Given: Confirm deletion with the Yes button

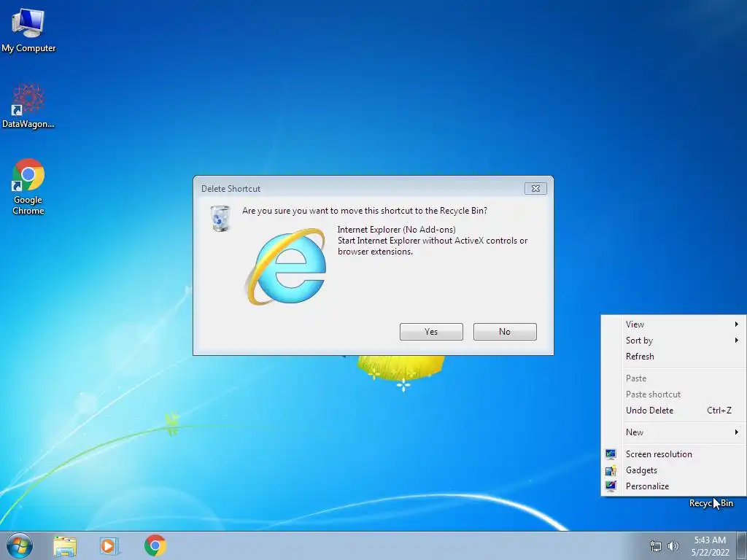Looking at the screenshot, I should pyautogui.click(x=431, y=332).
